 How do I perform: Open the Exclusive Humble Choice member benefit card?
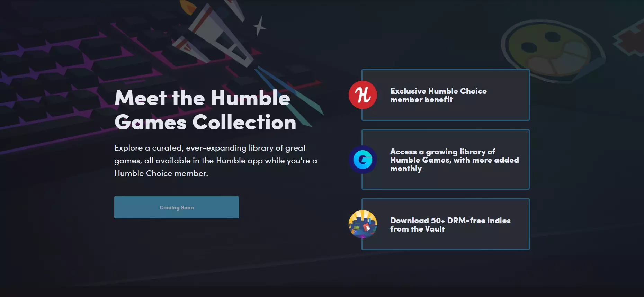(446, 95)
